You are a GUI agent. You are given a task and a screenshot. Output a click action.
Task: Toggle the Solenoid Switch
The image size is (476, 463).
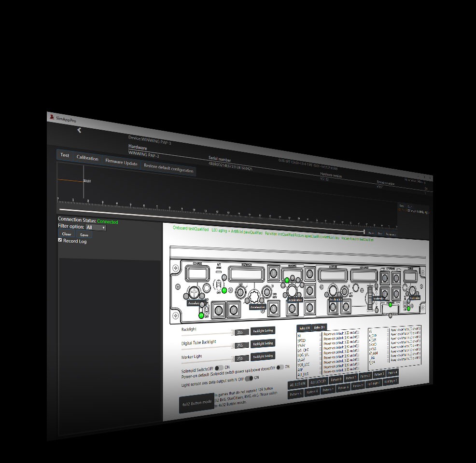pyautogui.click(x=219, y=368)
